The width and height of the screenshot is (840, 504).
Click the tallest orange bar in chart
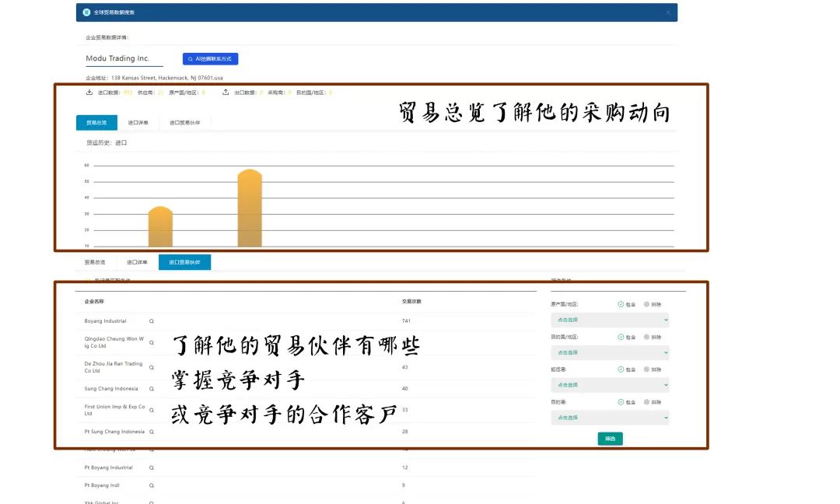pos(250,208)
